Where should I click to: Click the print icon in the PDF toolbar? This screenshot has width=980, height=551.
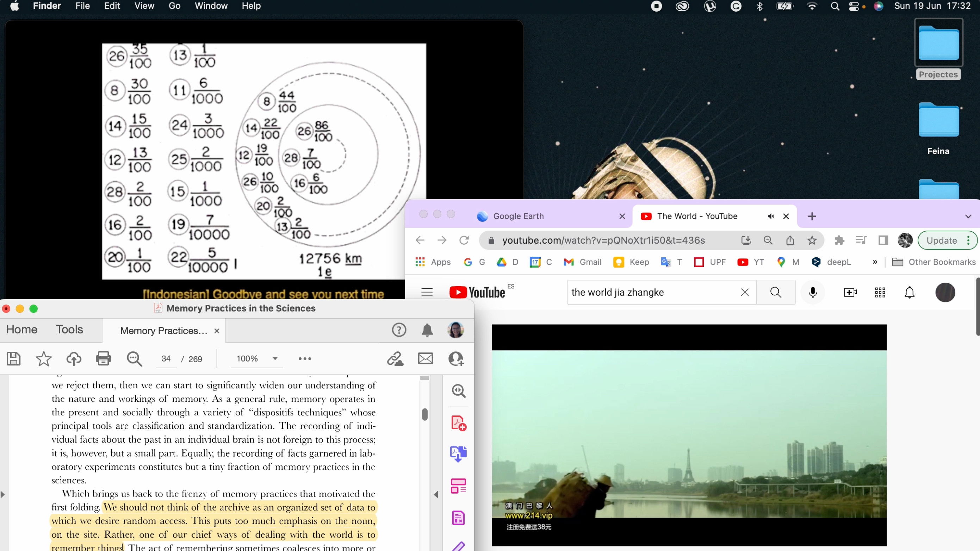tap(103, 358)
